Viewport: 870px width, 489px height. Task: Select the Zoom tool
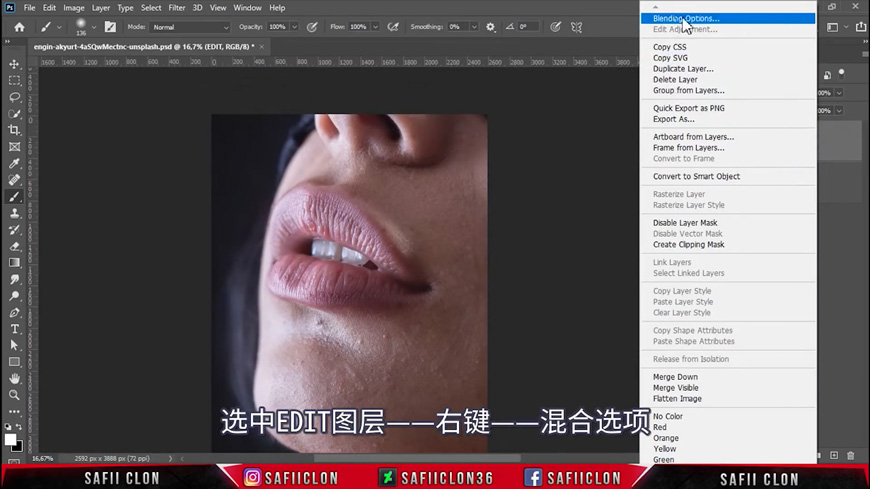pyautogui.click(x=14, y=395)
